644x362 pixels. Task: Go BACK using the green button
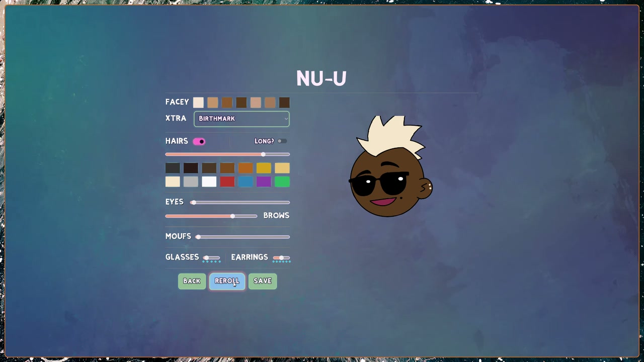(192, 281)
